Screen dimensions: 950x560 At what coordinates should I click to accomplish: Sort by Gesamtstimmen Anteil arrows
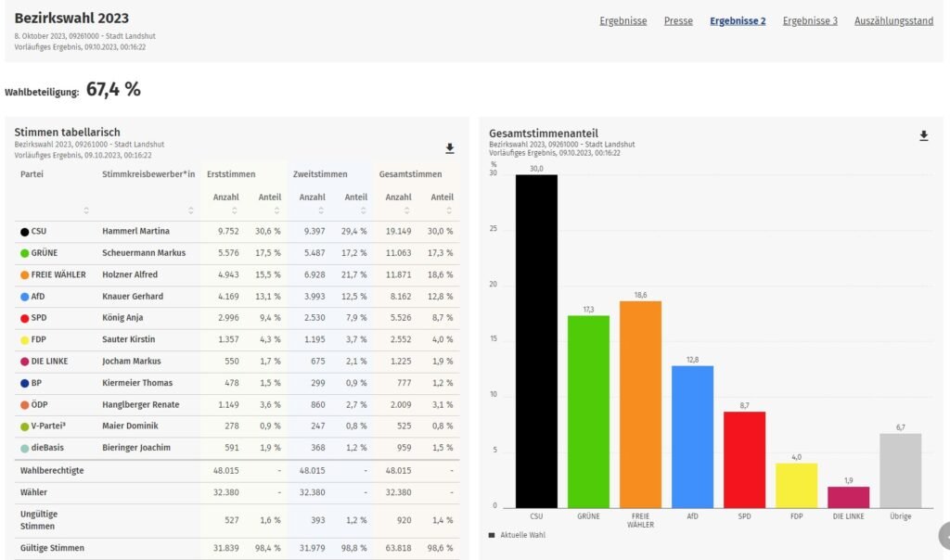point(449,210)
